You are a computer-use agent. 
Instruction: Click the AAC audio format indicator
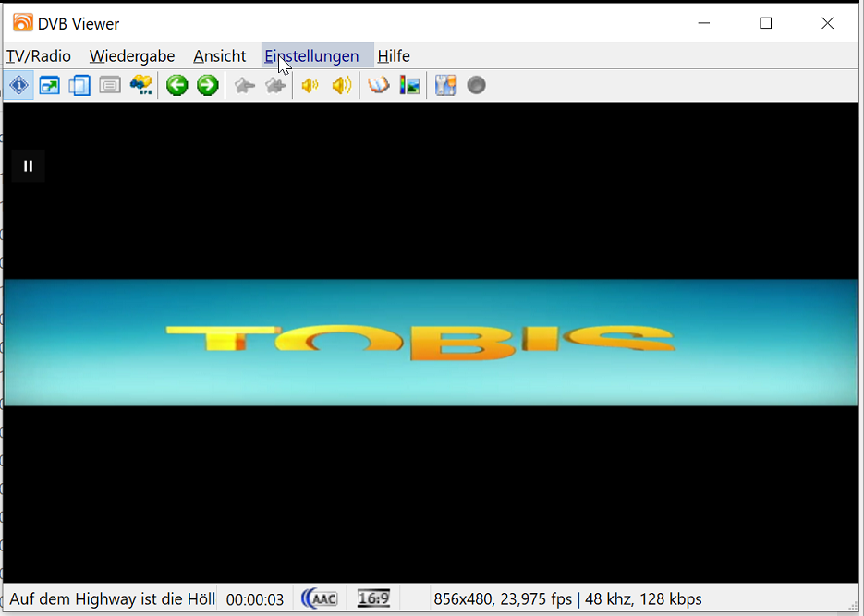coord(320,599)
